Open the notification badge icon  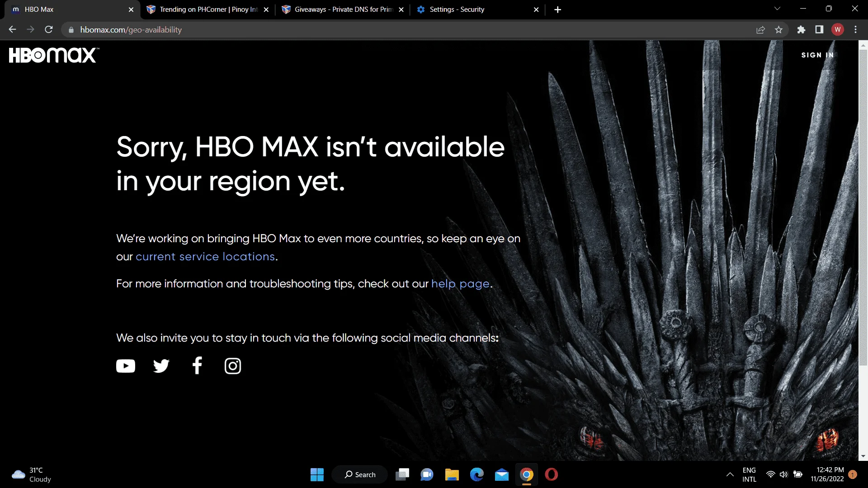(853, 474)
